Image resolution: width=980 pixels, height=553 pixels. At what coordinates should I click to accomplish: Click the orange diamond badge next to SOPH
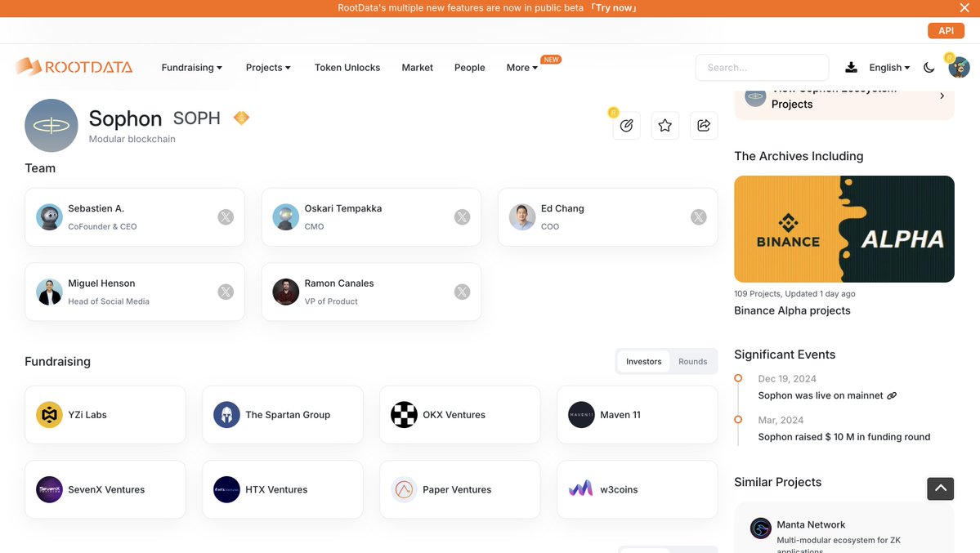tap(241, 118)
